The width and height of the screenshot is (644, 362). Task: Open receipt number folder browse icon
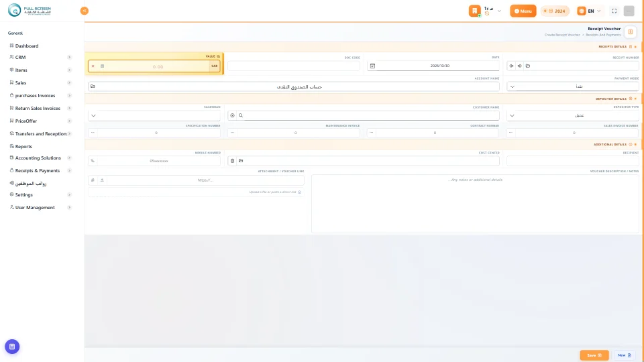point(528,66)
